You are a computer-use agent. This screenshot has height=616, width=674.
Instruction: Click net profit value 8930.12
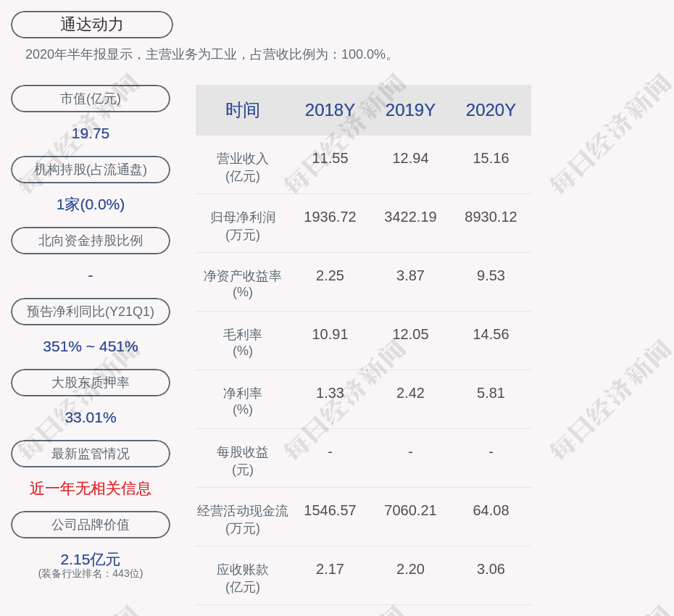click(491, 217)
